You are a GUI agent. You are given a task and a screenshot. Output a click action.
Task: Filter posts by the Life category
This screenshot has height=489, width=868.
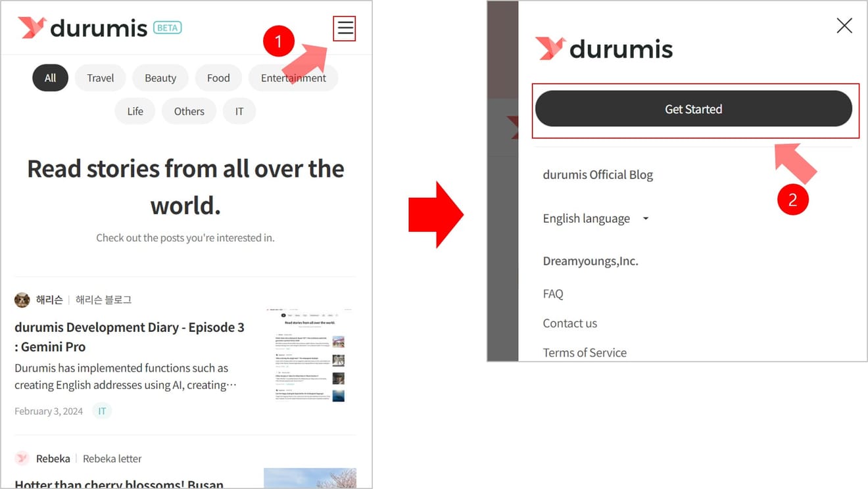[135, 111]
